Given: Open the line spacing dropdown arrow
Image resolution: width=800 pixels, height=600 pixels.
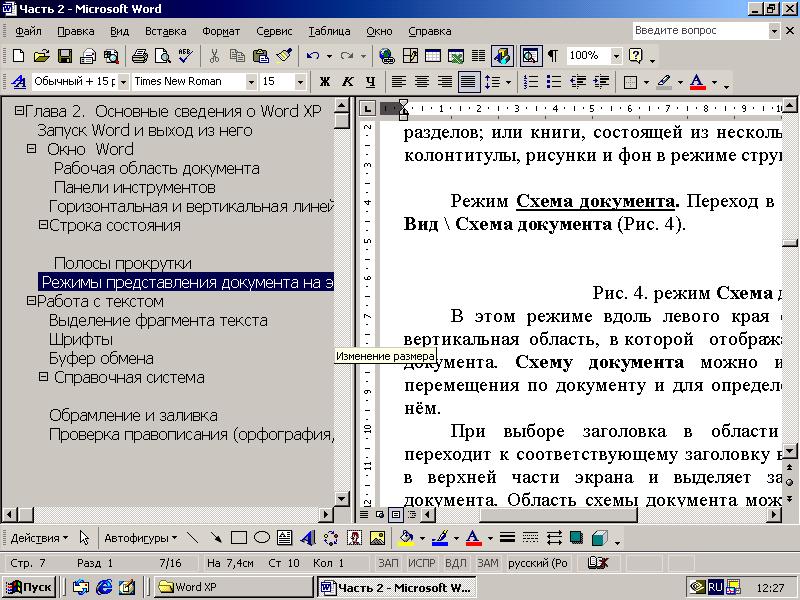Looking at the screenshot, I should coord(508,82).
